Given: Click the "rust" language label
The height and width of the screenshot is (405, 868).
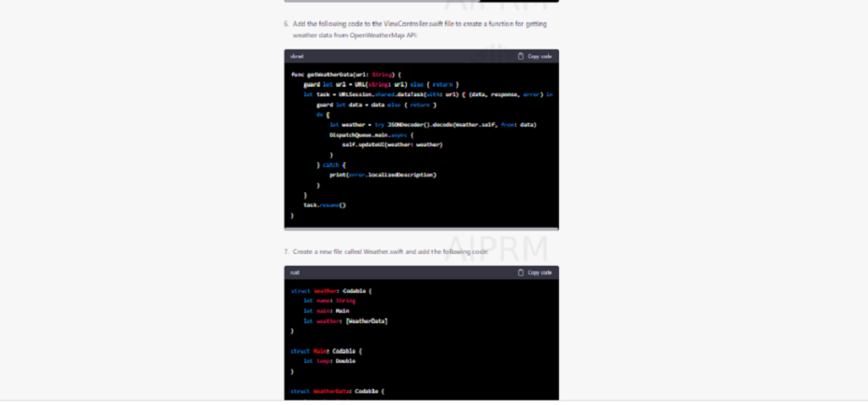Looking at the screenshot, I should point(295,272).
